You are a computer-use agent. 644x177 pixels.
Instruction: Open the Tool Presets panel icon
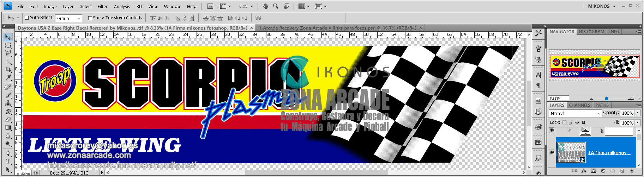coord(538,33)
